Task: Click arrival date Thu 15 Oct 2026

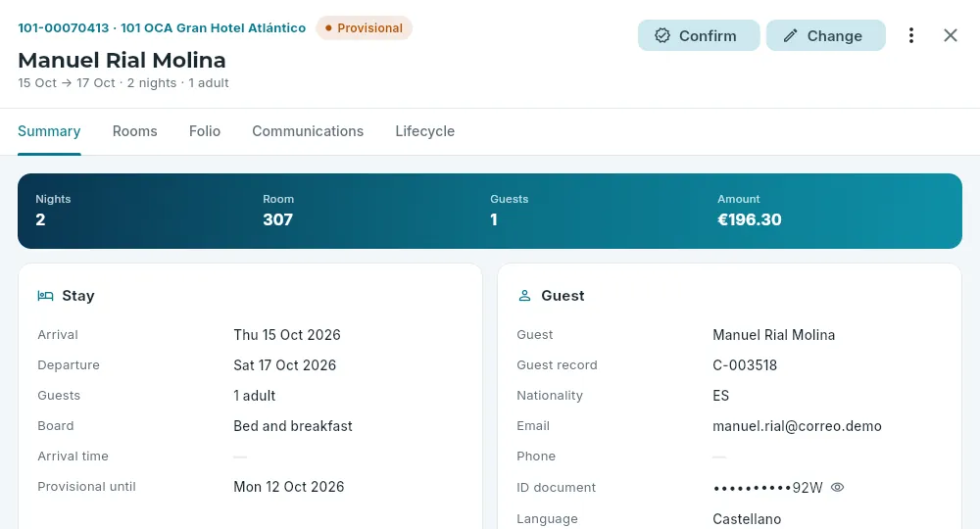Action: (x=287, y=335)
